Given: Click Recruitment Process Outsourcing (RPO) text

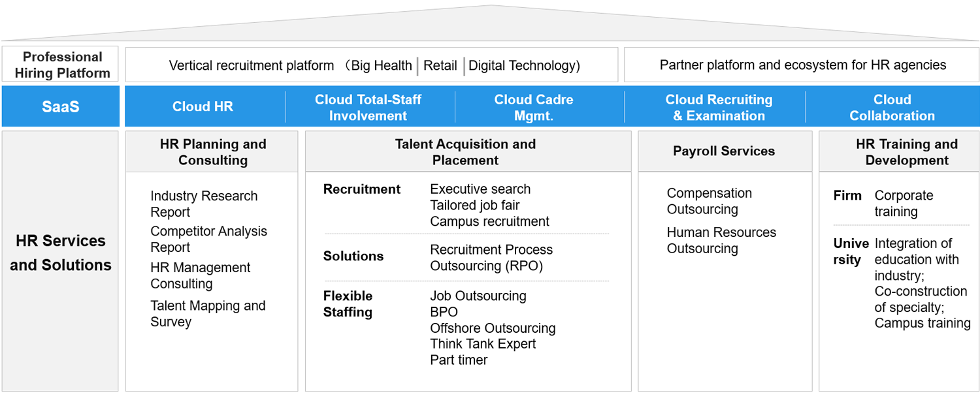Looking at the screenshot, I should coord(491,258).
